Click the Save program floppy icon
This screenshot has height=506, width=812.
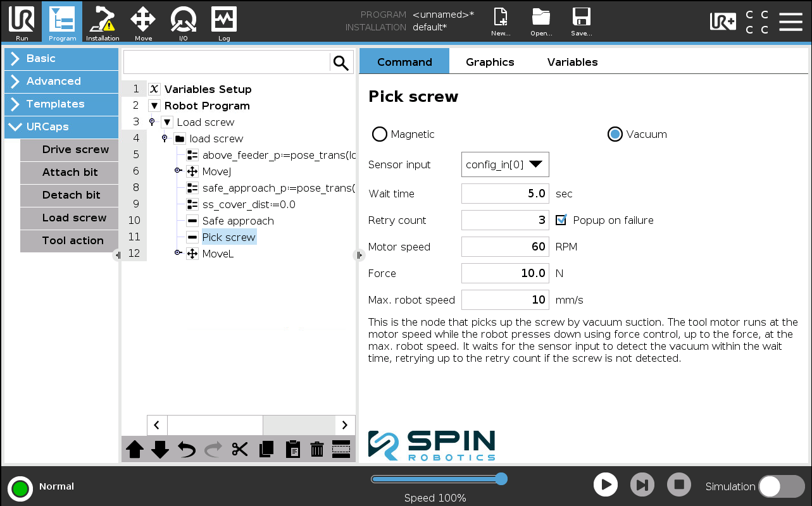581,22
